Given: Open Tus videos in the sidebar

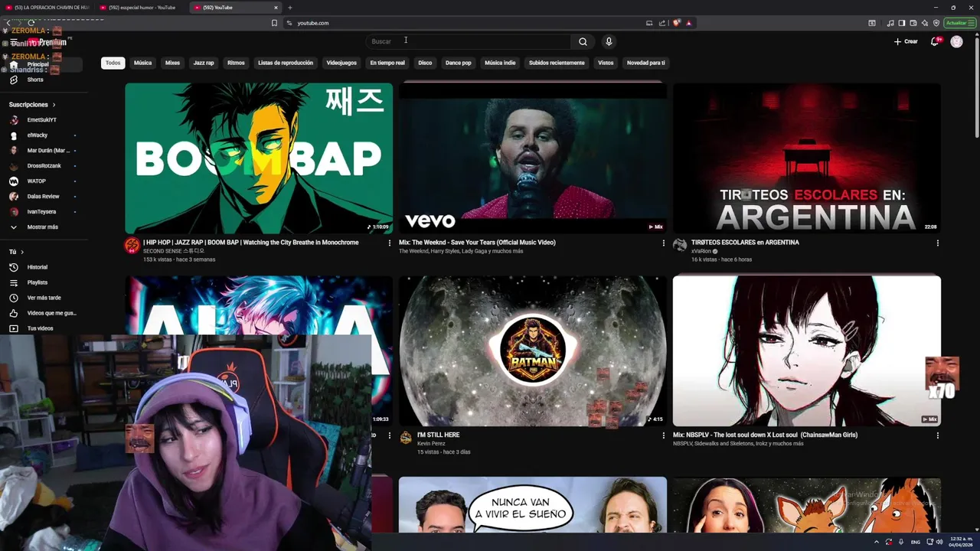Looking at the screenshot, I should click(42, 328).
